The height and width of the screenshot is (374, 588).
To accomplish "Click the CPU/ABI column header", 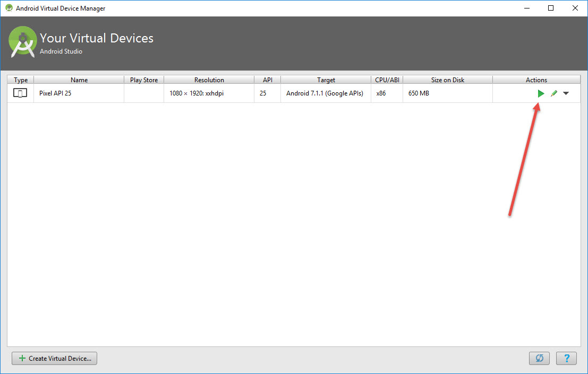I will point(387,80).
